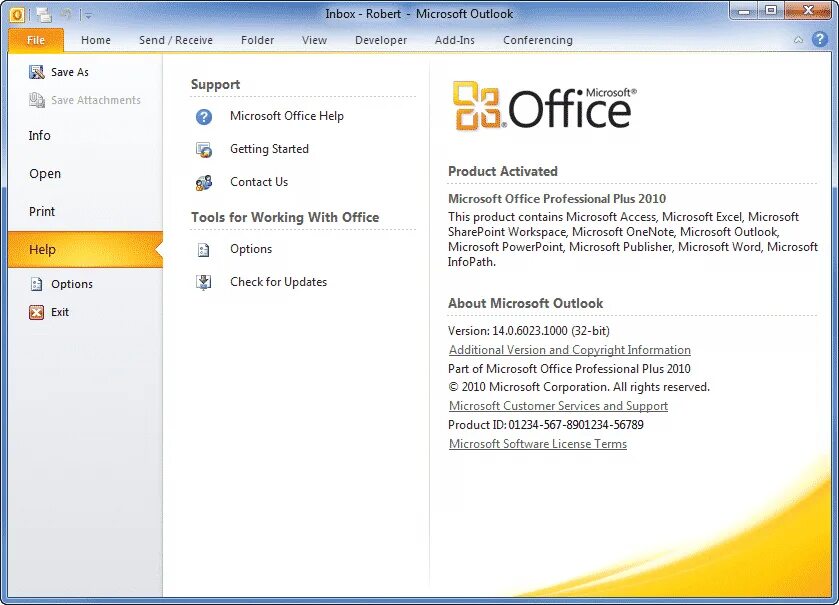Click the 'This product contains Microsoft Access' paragraph

tap(633, 239)
